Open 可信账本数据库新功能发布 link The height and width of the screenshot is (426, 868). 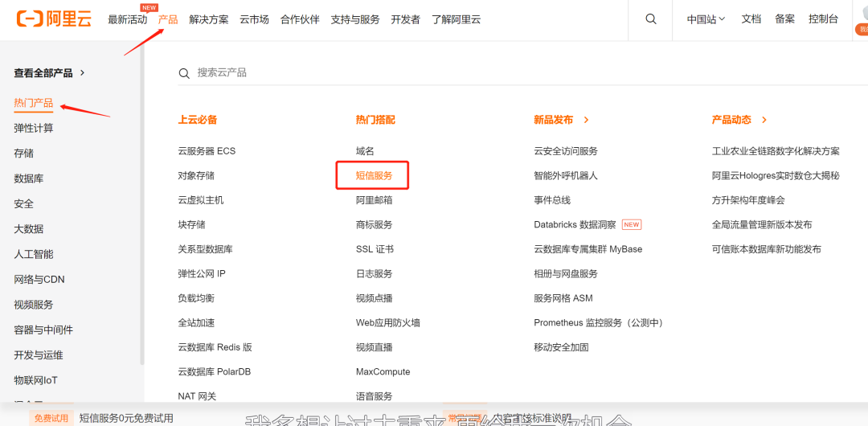point(766,249)
